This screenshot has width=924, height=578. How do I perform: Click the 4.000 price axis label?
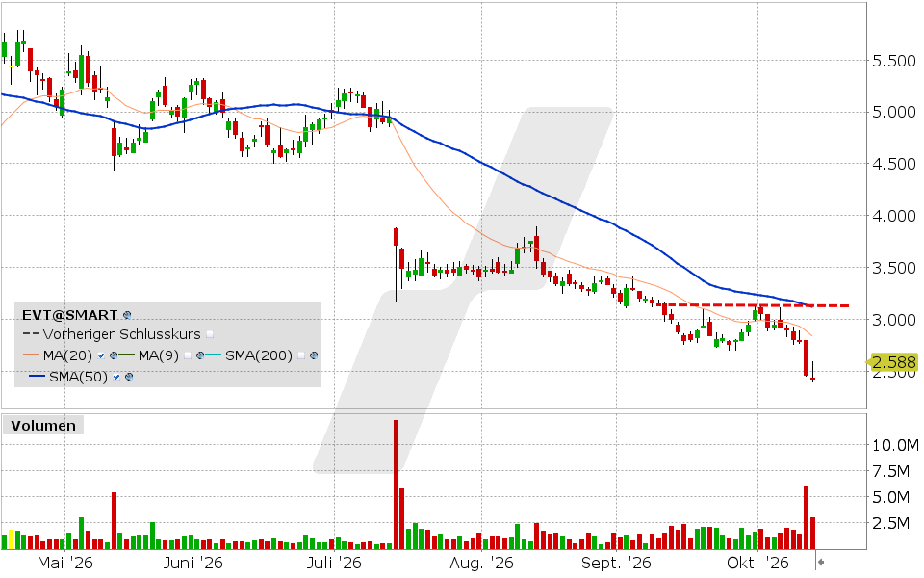tap(894, 216)
